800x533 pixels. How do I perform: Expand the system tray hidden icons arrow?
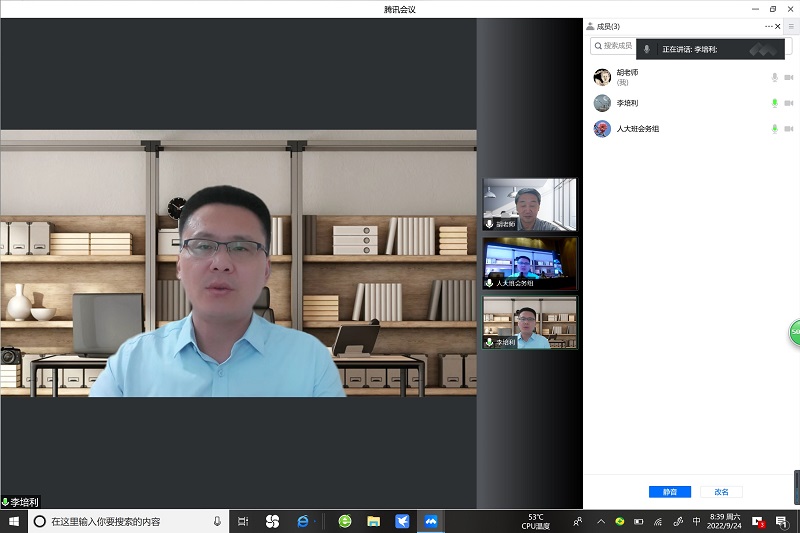coord(600,521)
